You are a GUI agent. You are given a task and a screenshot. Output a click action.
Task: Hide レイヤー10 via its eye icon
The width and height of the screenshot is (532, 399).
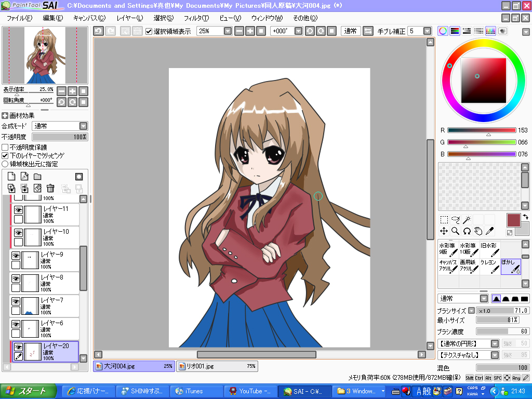pos(18,233)
